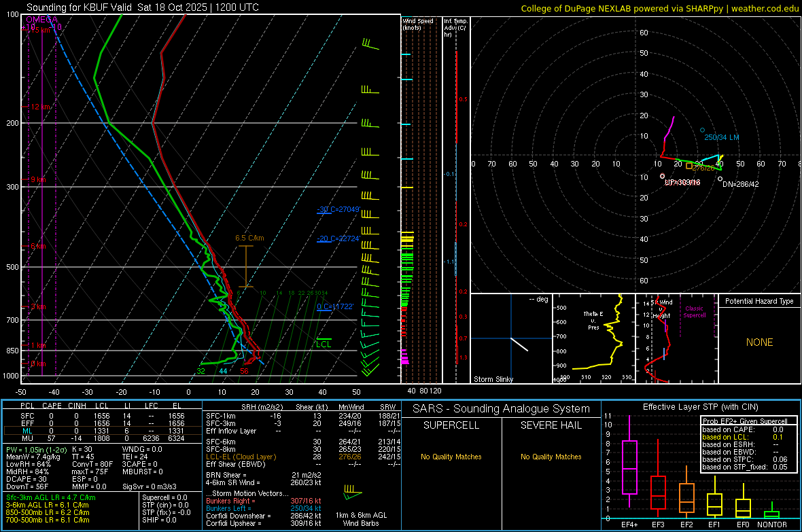Screen dimensions: 802x532
Task: Click the Classic Supercell label
Action: tap(694, 312)
